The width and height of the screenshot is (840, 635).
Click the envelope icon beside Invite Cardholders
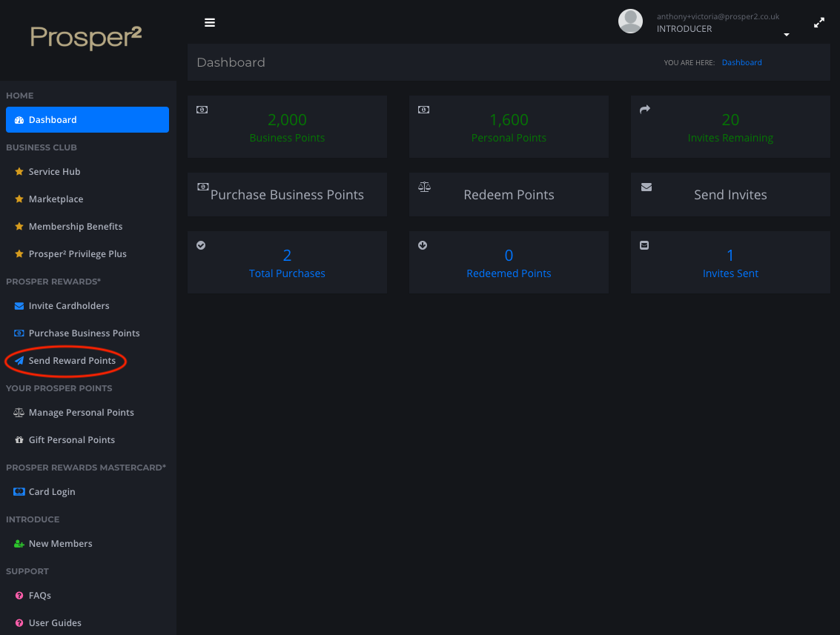point(19,306)
